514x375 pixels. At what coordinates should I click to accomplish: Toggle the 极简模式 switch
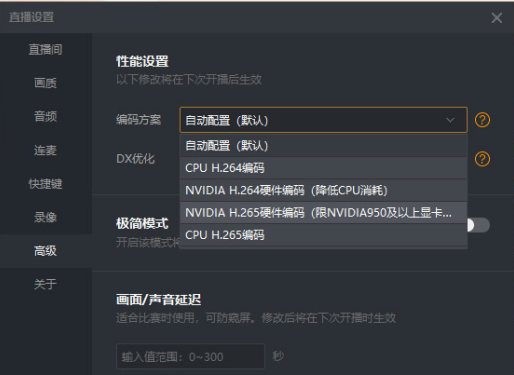479,225
